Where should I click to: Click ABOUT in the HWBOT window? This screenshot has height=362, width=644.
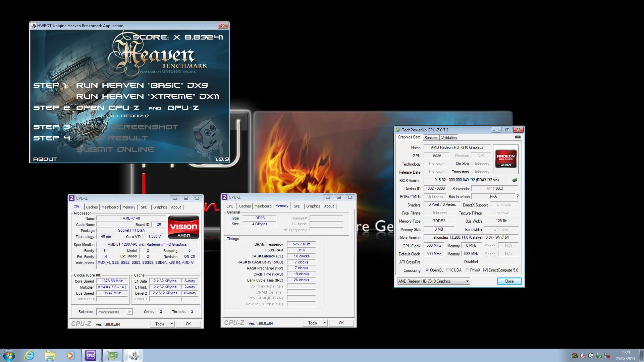click(x=45, y=159)
